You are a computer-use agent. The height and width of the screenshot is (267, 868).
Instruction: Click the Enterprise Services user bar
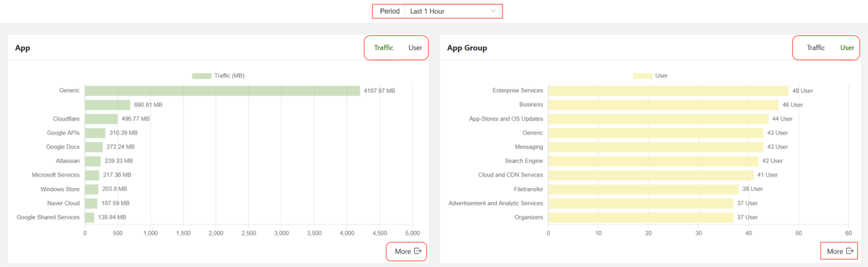tap(668, 91)
